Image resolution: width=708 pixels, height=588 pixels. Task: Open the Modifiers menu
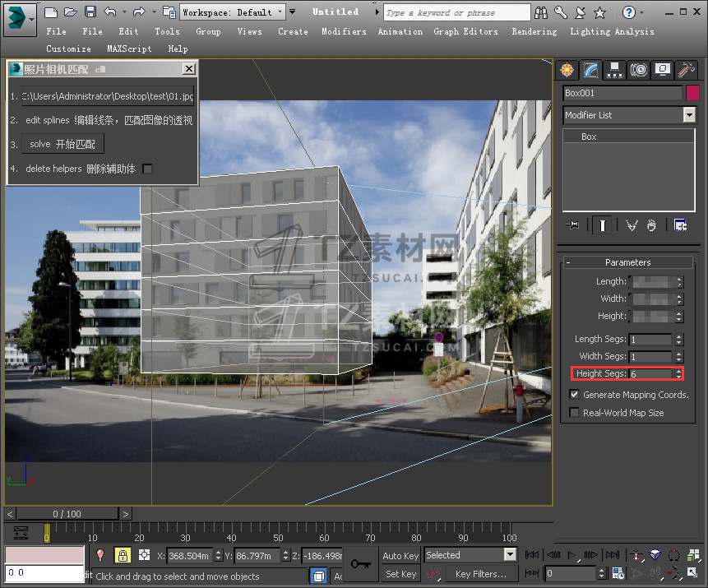click(x=344, y=31)
